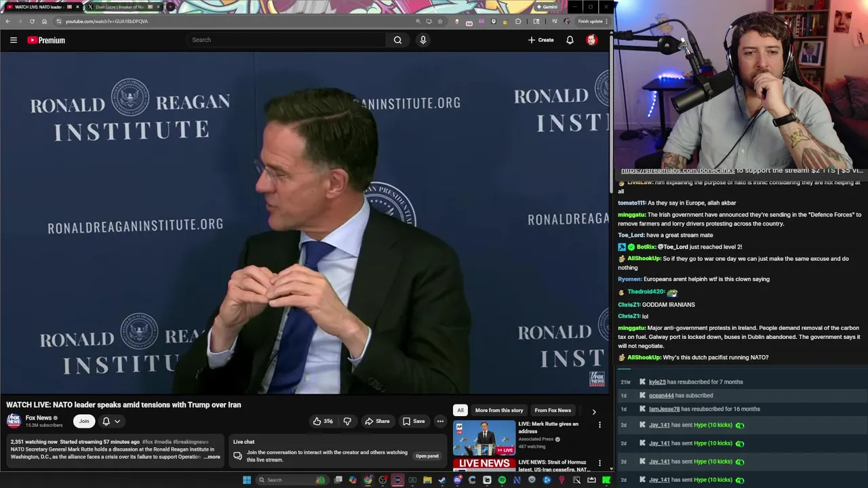Click the browser address bar URL

106,21
